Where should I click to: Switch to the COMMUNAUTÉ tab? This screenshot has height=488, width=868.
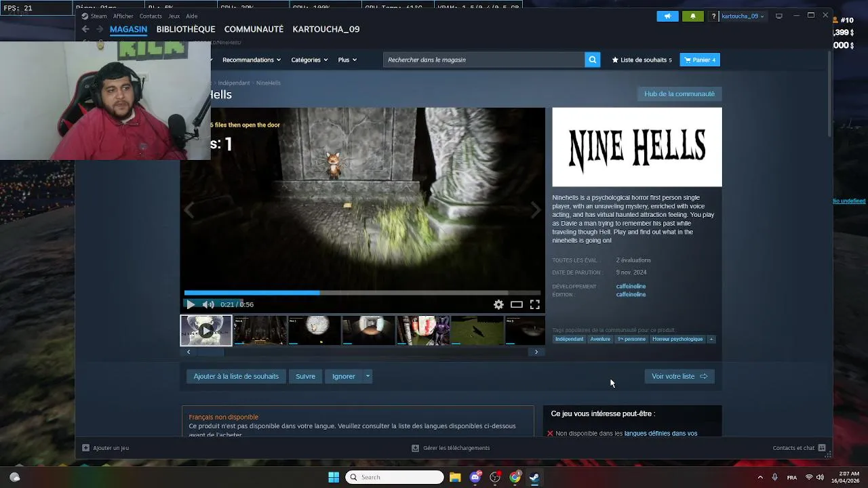pos(254,29)
